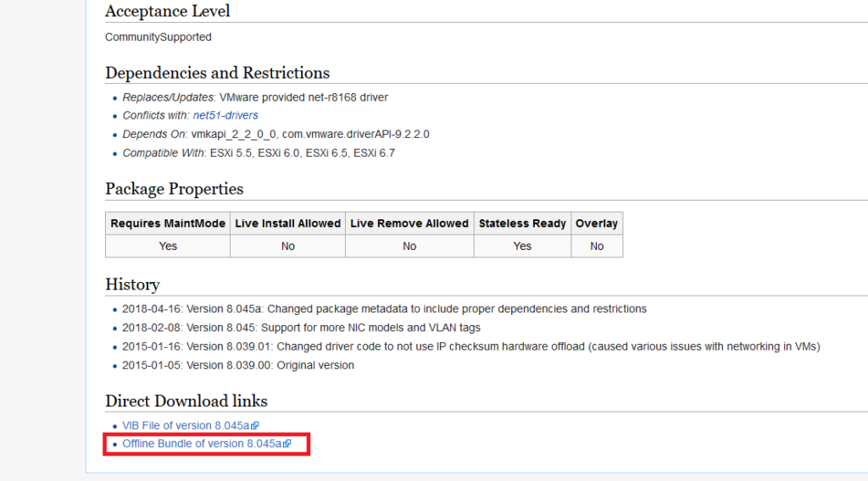Click the Overlay column header
The width and height of the screenshot is (868, 481).
point(597,224)
